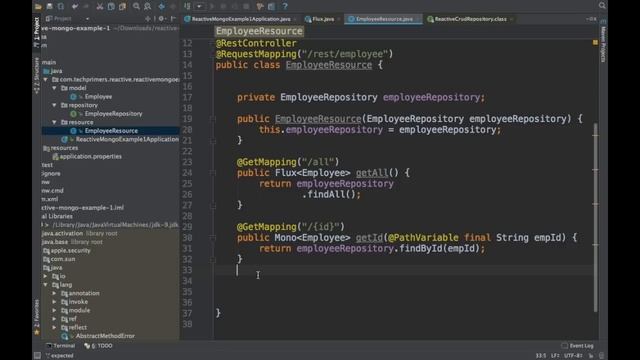Viewport: 640px width, 360px height.
Task: Click the yellow warning indicator square
Action: tap(595, 42)
